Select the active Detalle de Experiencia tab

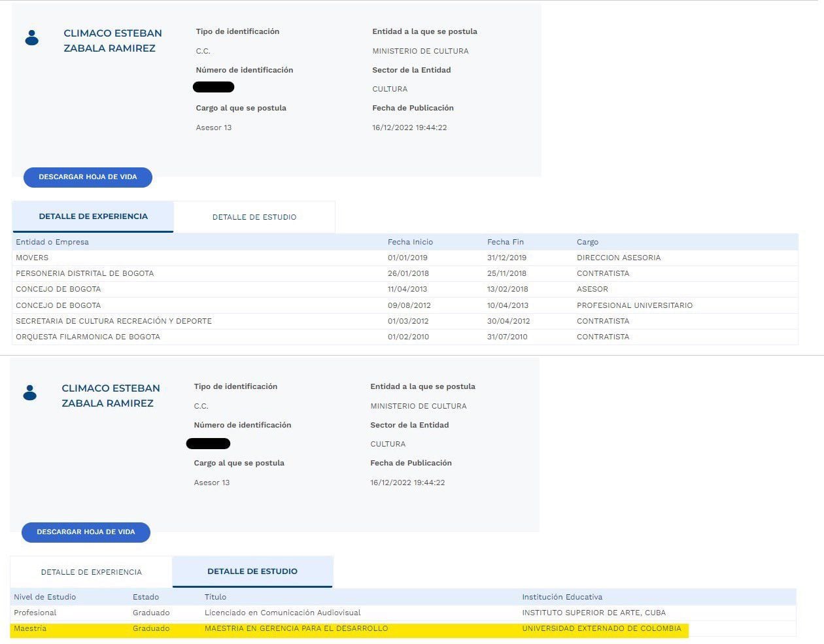click(93, 216)
